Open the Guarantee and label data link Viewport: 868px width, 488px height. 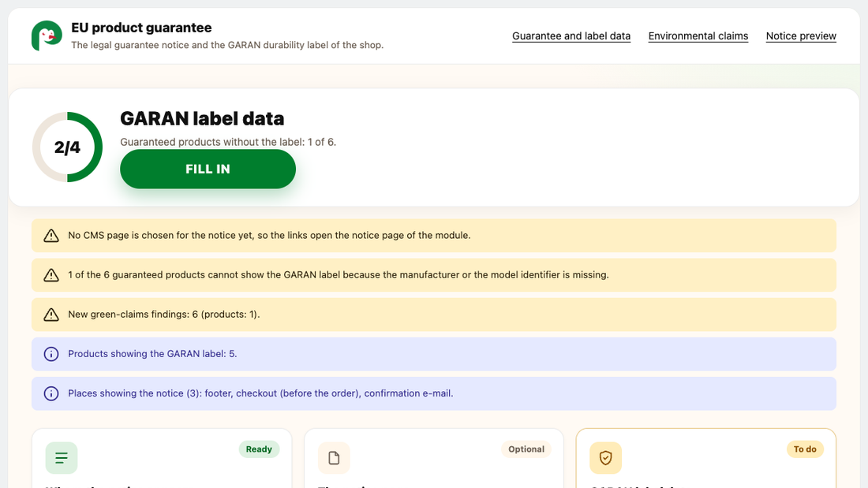[x=571, y=36]
